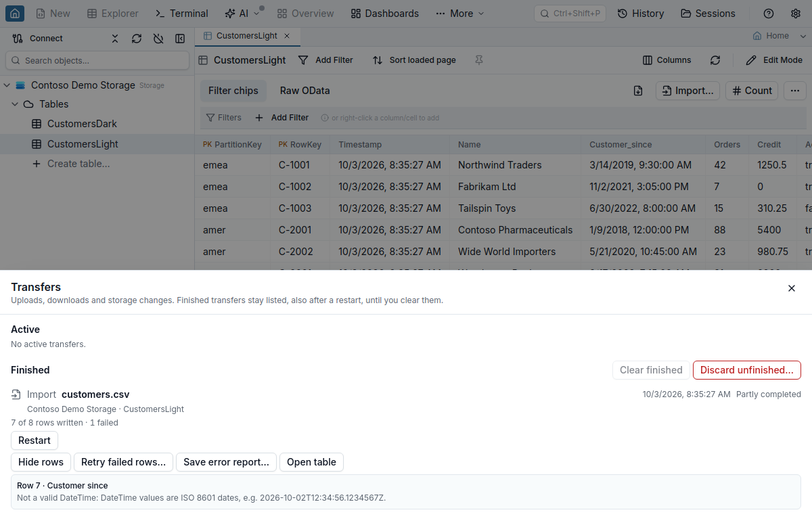Open Dashboards
Viewport: 812px width, 523px height.
click(385, 14)
